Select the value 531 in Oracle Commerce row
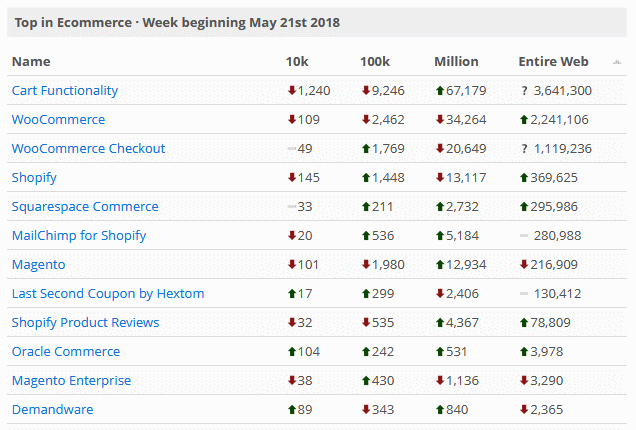This screenshot has width=636, height=430. (456, 352)
